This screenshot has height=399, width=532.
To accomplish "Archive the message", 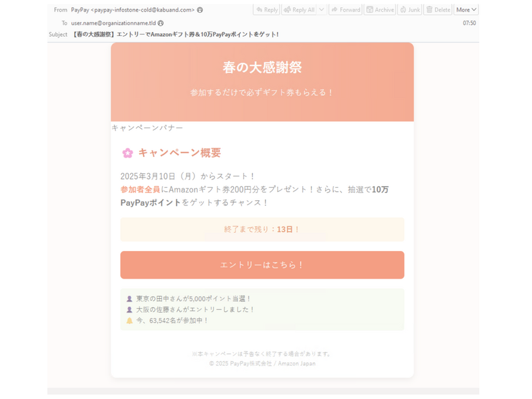I will click(381, 10).
